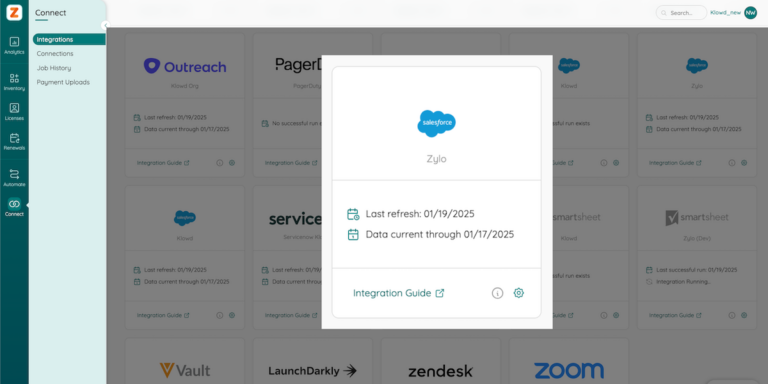Screen dimensions: 768x384
Task: Open Integration Guide link on Outreach card
Action: [x=163, y=163]
